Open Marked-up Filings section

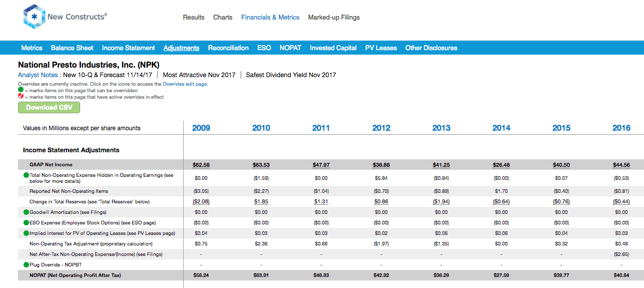[x=334, y=17]
